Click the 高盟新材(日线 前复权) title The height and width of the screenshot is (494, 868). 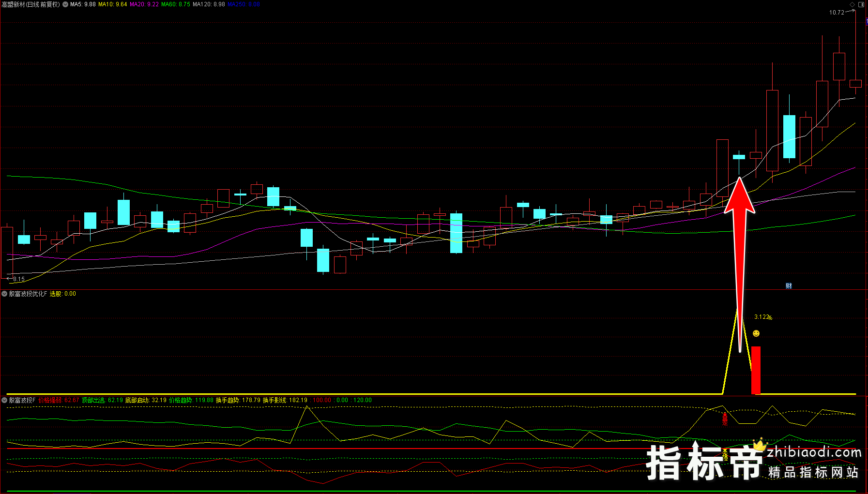coord(31,4)
